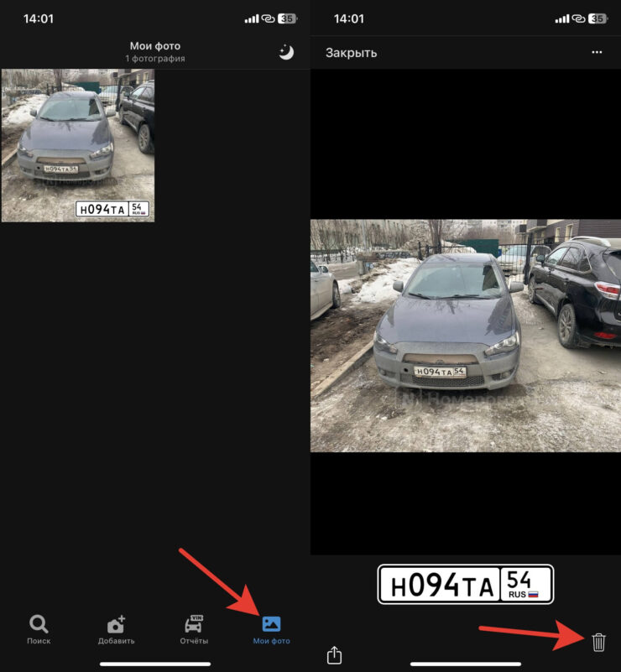Tap the battery indicator on the left screen
621x672 pixels.
pos(287,18)
